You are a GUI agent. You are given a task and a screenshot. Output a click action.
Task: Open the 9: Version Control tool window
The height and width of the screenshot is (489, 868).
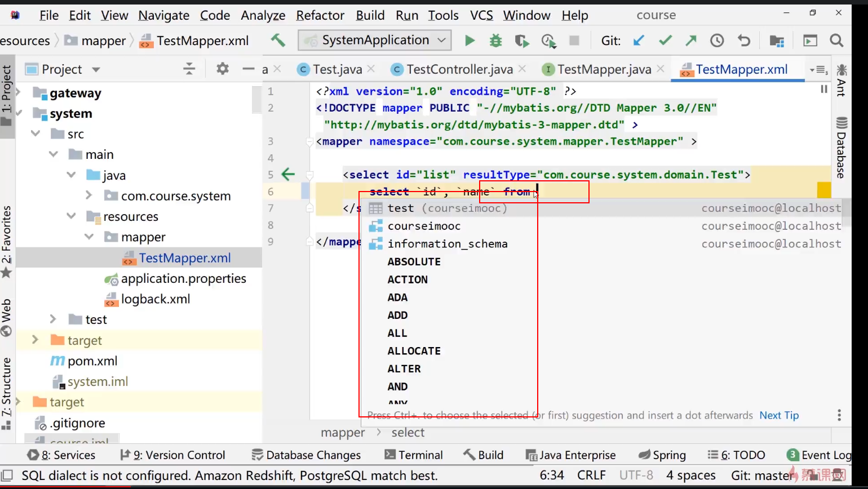pyautogui.click(x=172, y=455)
